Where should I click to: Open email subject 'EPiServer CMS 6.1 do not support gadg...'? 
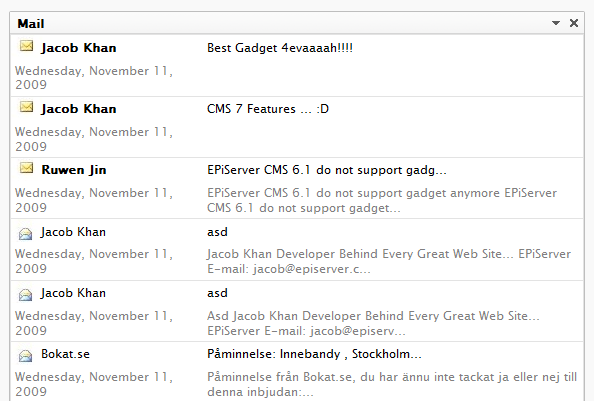(x=327, y=170)
